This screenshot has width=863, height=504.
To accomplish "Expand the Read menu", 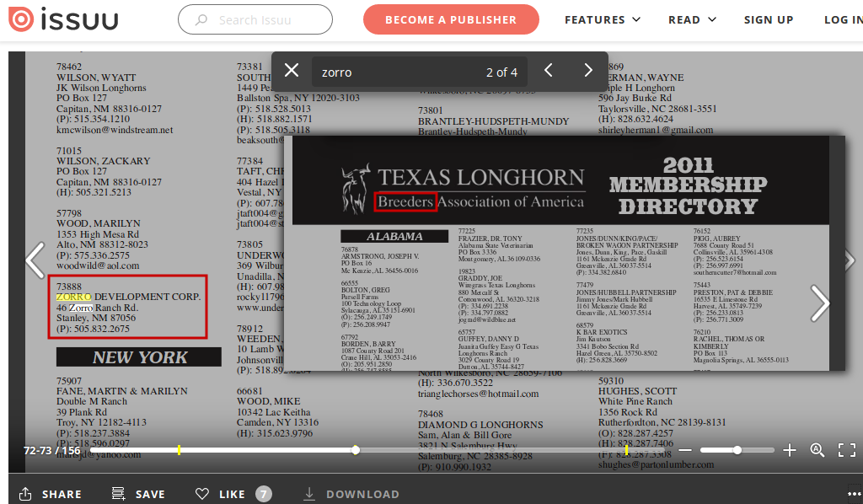I will click(x=693, y=20).
